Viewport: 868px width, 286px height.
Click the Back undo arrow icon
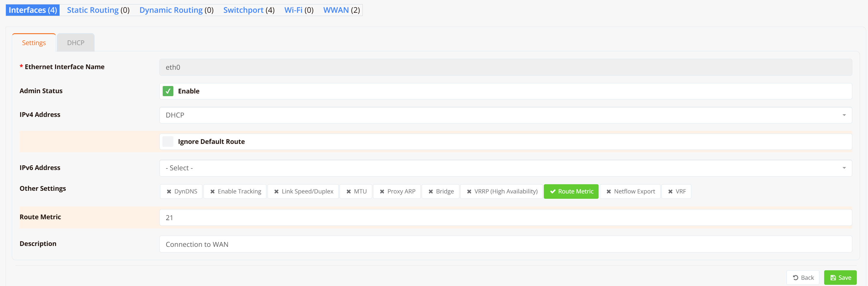point(795,278)
